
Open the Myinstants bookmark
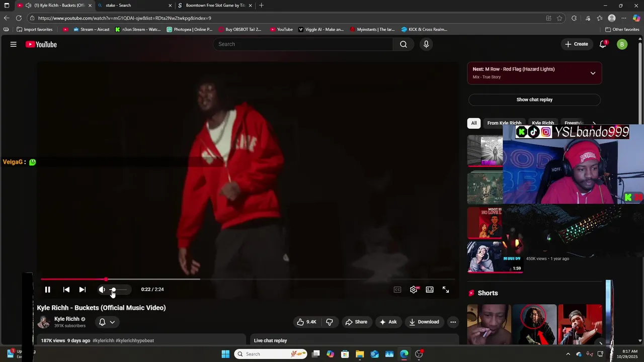pos(372,29)
